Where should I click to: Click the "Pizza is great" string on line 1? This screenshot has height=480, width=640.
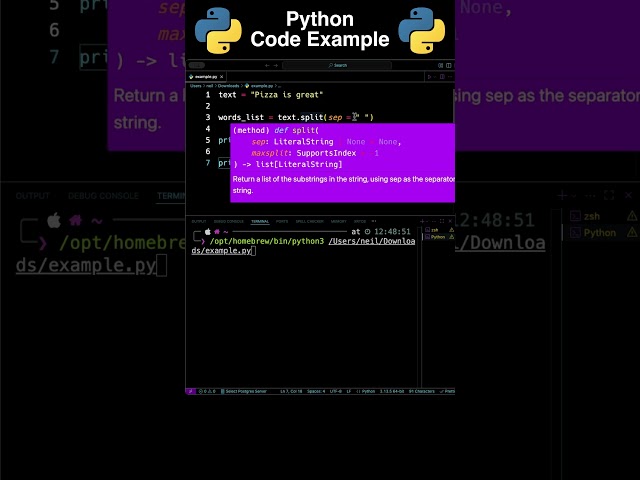click(x=287, y=95)
